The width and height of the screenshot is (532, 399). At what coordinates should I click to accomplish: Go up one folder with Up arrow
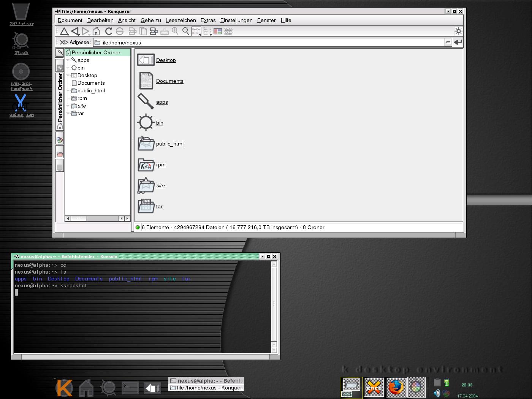point(64,32)
